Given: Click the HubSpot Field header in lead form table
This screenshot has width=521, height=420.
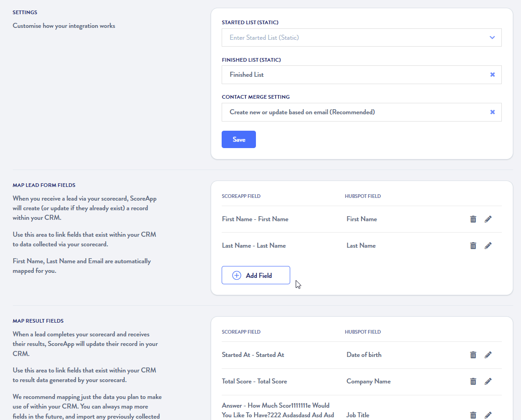Looking at the screenshot, I should point(362,196).
